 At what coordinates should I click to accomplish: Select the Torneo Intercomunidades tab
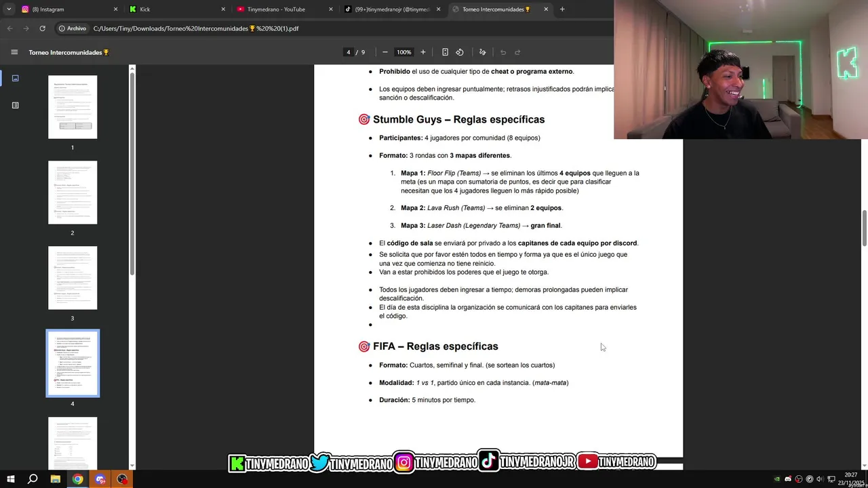coord(500,9)
